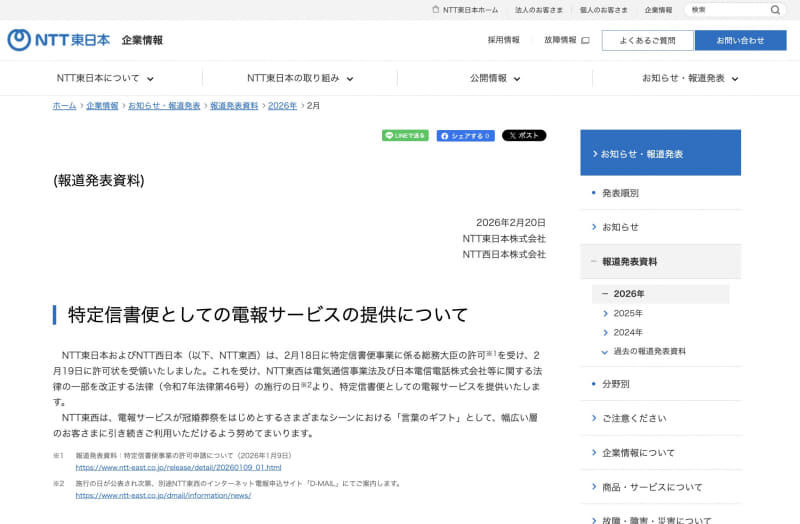Click the NTT東日本ホーム home icon
The width and height of the screenshot is (800, 524).
coord(435,9)
